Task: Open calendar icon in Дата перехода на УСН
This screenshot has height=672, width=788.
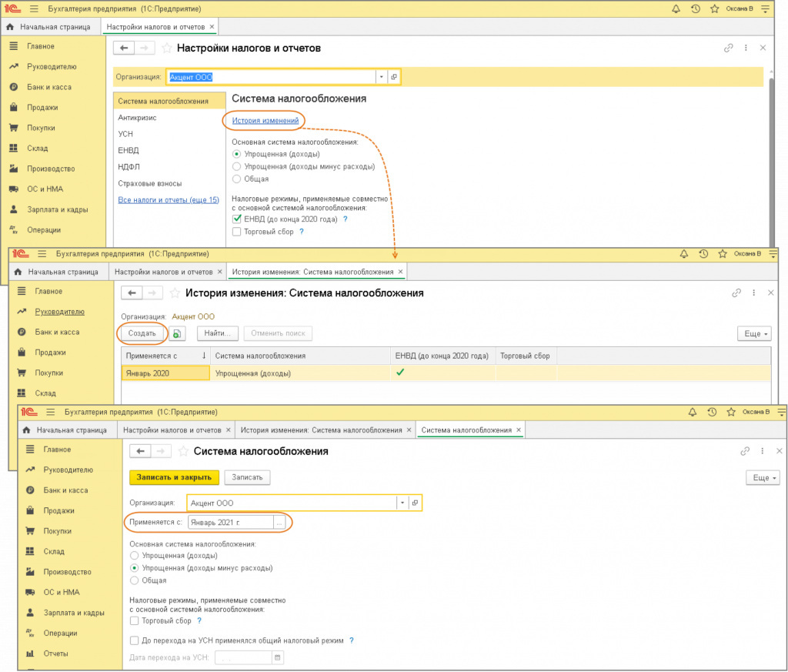Action: 278,657
